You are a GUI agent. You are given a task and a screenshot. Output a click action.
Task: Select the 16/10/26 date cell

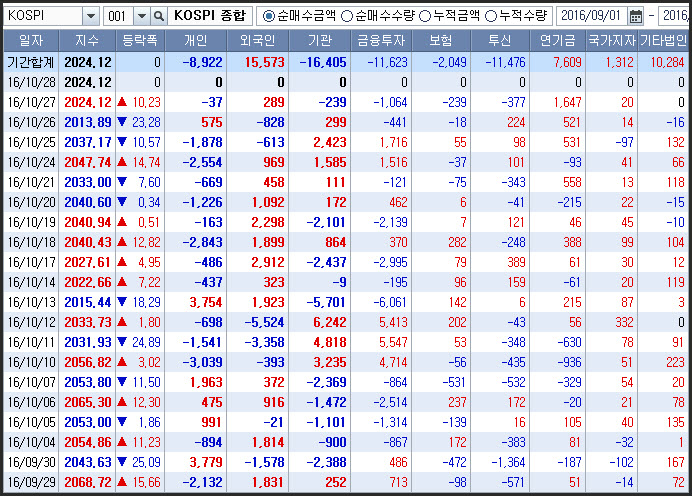32,122
